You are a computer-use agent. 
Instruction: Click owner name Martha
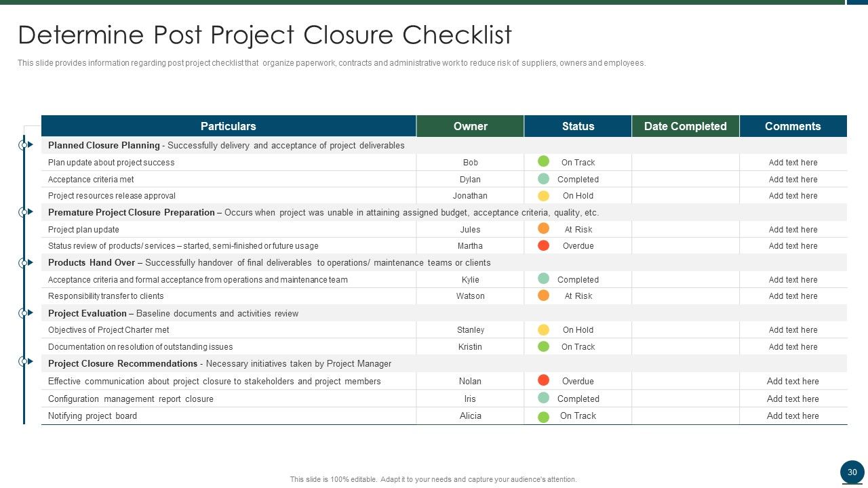470,246
